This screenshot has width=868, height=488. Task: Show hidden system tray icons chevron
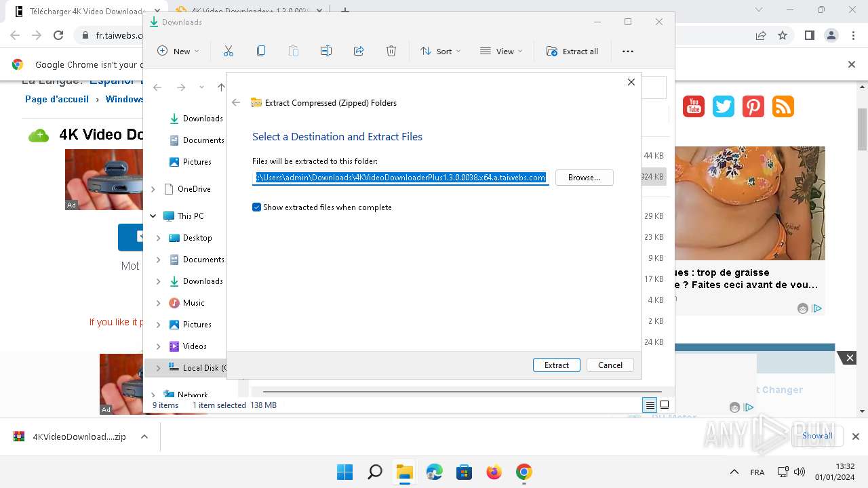click(734, 472)
